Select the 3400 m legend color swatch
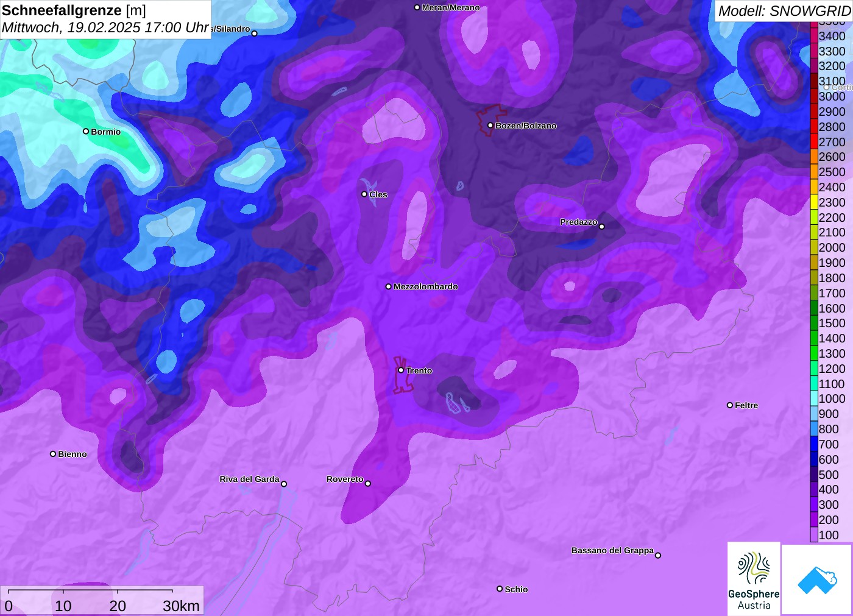 (x=814, y=36)
